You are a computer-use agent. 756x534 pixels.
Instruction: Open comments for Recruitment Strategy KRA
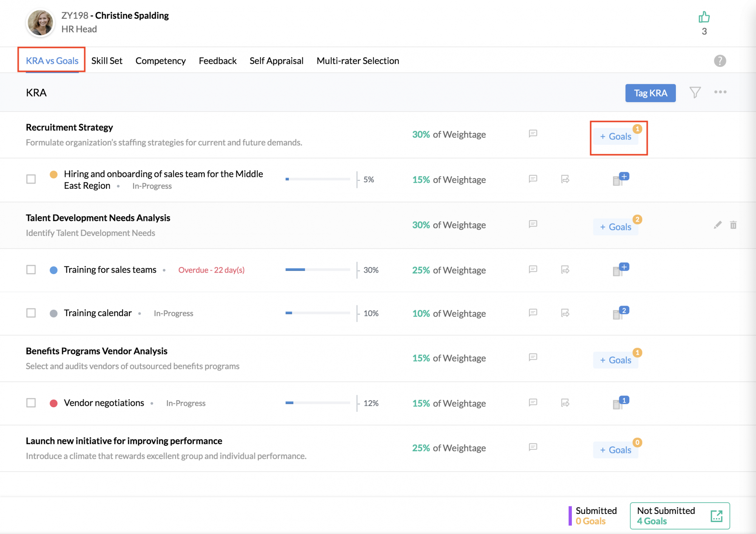coord(533,134)
